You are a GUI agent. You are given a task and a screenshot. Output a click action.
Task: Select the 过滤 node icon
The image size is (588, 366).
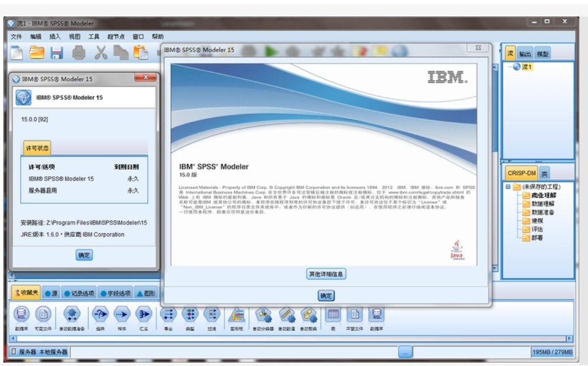click(x=211, y=315)
